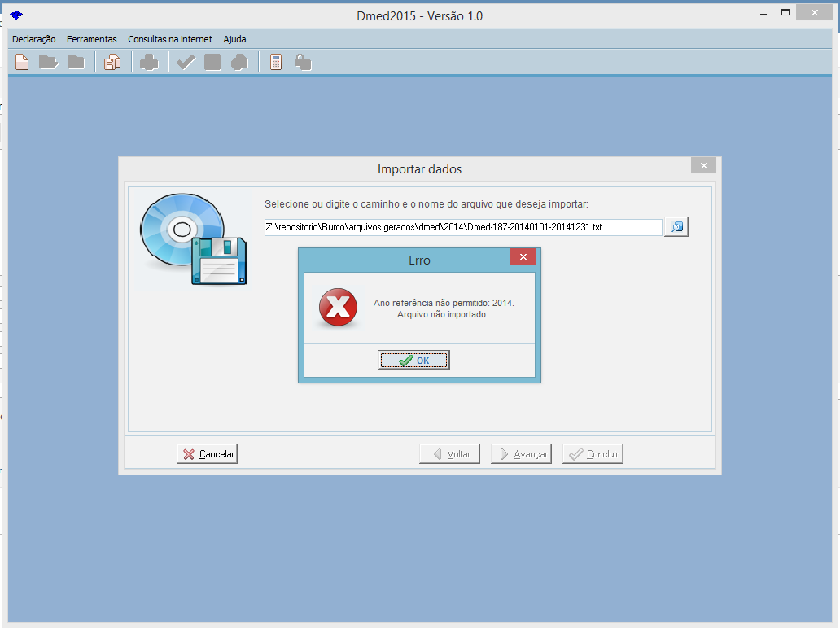This screenshot has height=630, width=840.
Task: Click the gray hexagon toolbar icon
Action: coord(239,63)
